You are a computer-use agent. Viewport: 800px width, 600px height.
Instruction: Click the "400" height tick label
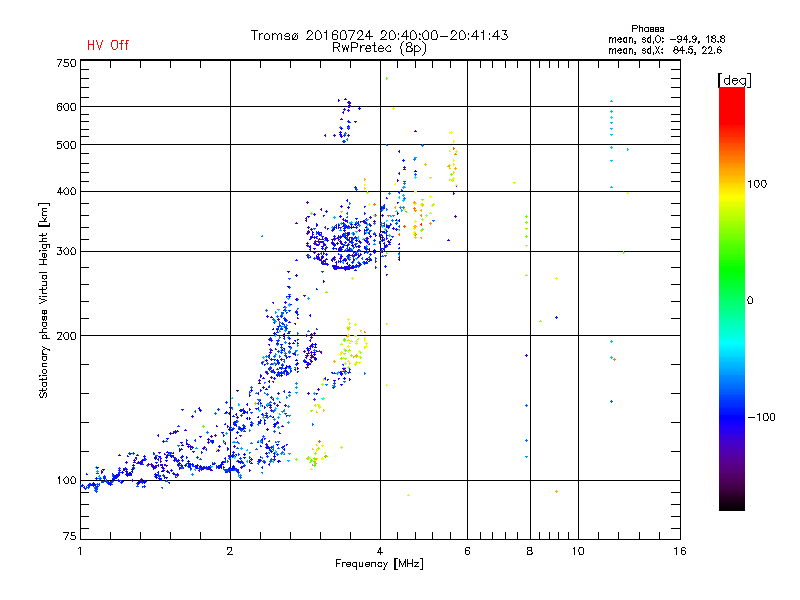click(x=66, y=192)
